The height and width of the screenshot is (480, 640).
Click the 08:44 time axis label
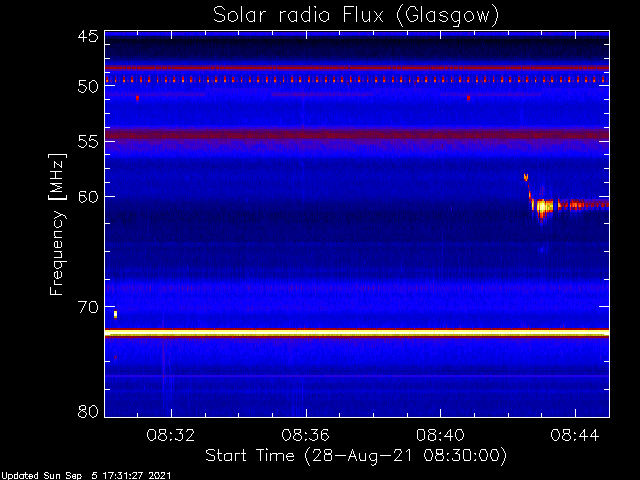(x=575, y=435)
